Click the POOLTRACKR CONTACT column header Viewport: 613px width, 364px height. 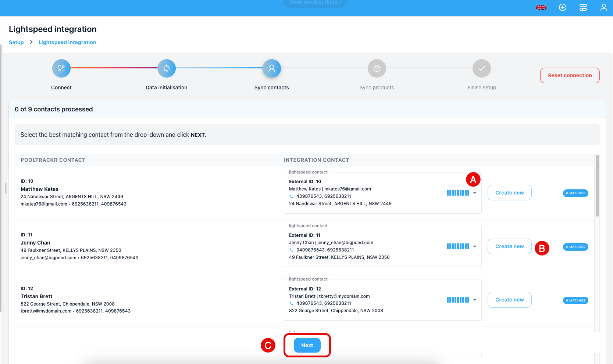(53, 160)
